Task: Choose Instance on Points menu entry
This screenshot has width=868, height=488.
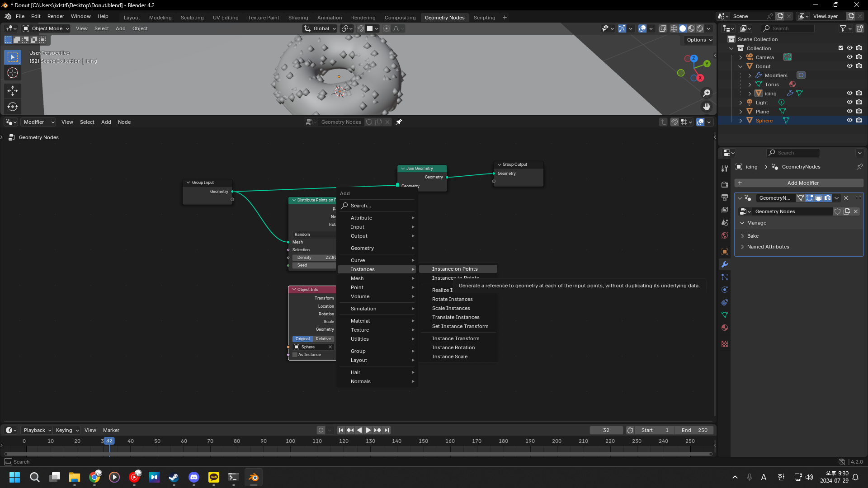Action: pos(458,269)
